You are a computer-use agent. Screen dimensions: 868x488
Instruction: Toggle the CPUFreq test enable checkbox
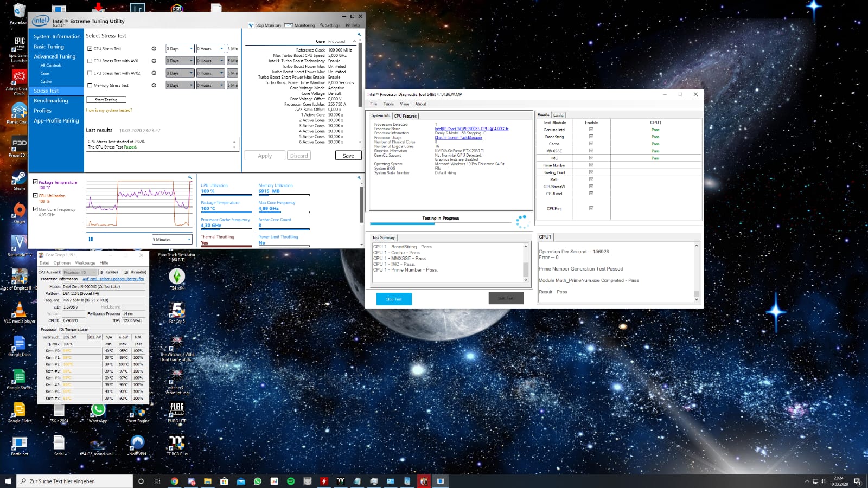coord(591,208)
